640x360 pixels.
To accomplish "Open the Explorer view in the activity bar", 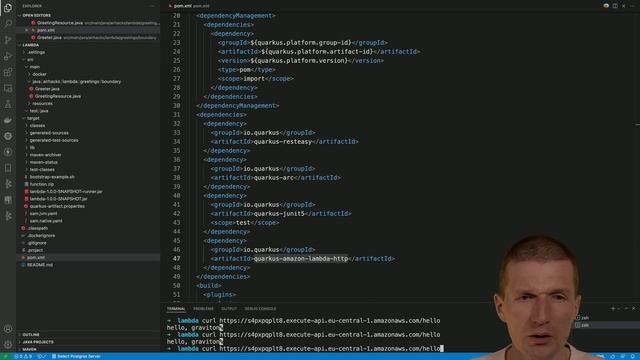I will click(x=8, y=8).
